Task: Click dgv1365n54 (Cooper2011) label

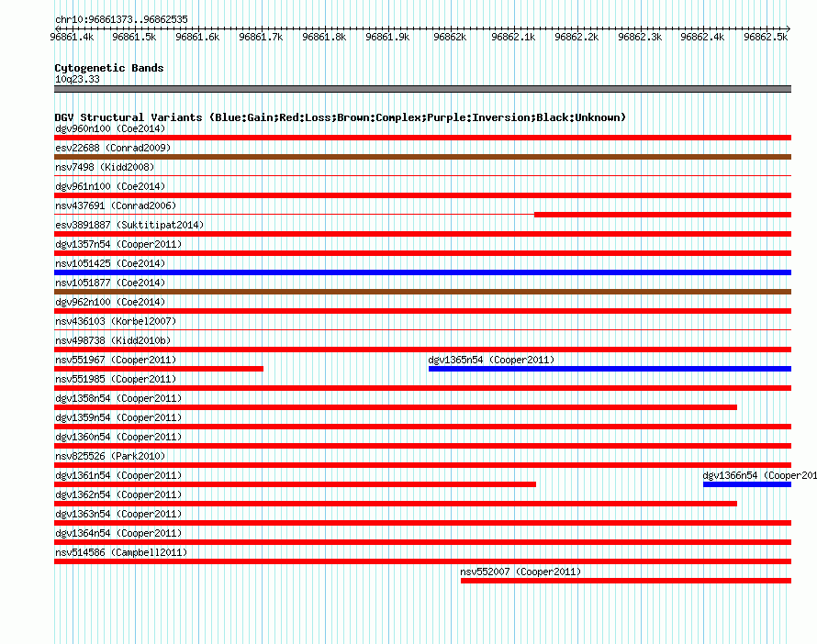Action: coord(491,360)
